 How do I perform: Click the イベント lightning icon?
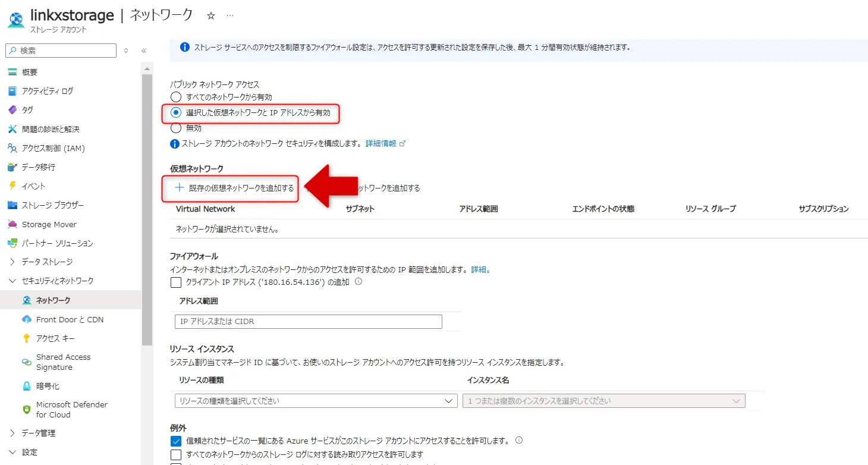pos(12,186)
